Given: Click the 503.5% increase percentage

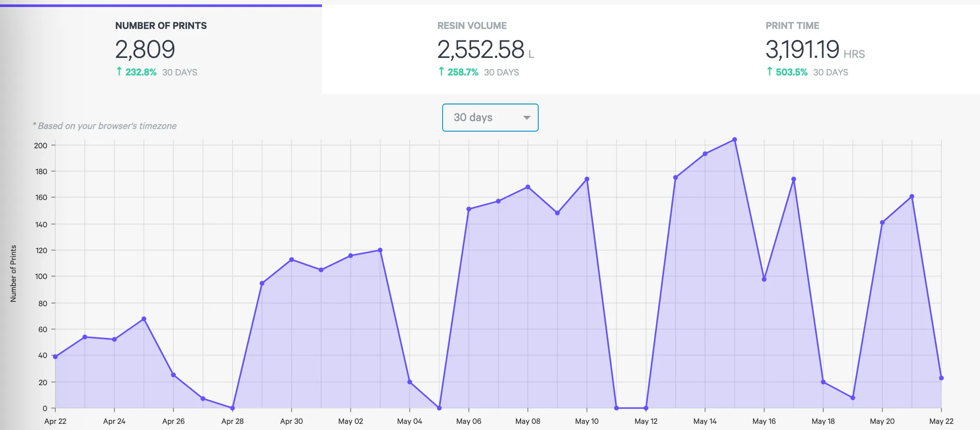Looking at the screenshot, I should click(x=791, y=72).
